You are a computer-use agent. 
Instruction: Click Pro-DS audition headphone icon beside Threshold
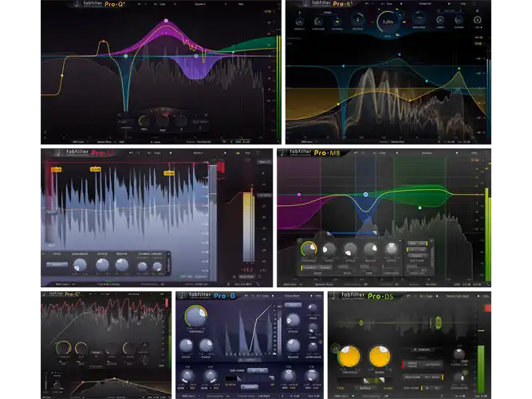335,349
